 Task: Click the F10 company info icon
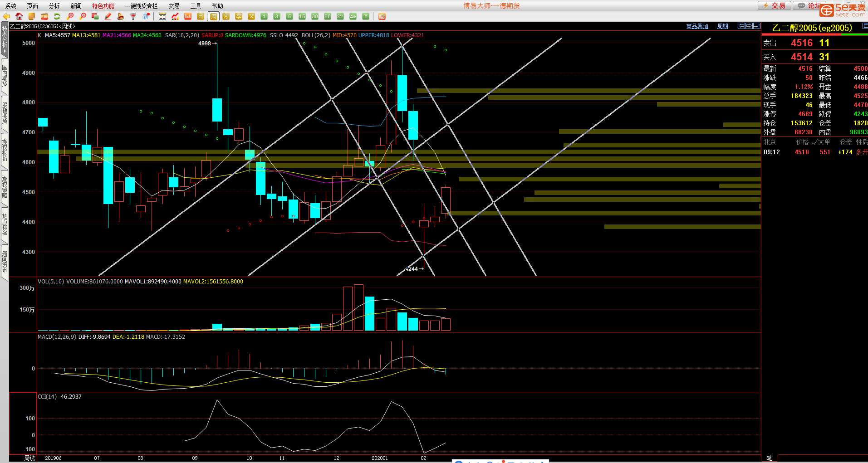click(x=44, y=16)
